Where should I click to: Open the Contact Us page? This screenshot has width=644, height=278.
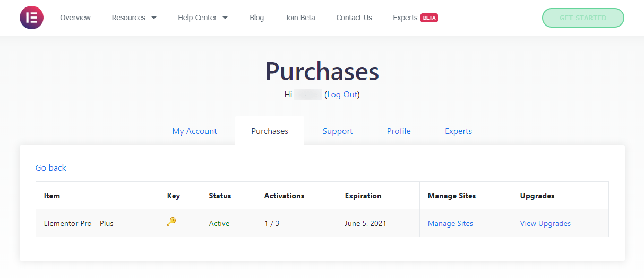coord(354,18)
